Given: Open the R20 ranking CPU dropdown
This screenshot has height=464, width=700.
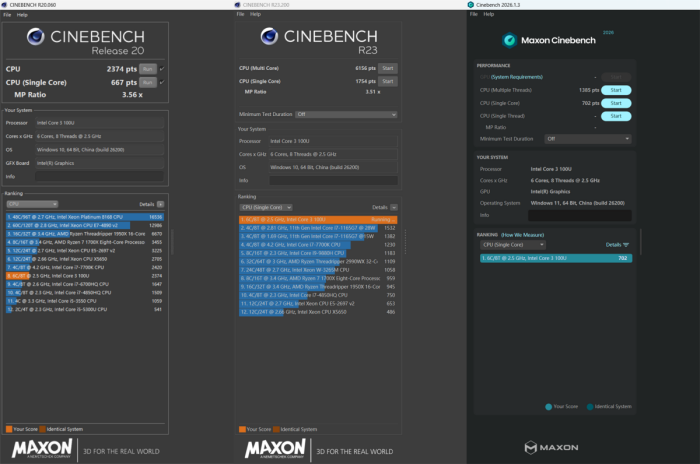Looking at the screenshot, I should point(32,204).
